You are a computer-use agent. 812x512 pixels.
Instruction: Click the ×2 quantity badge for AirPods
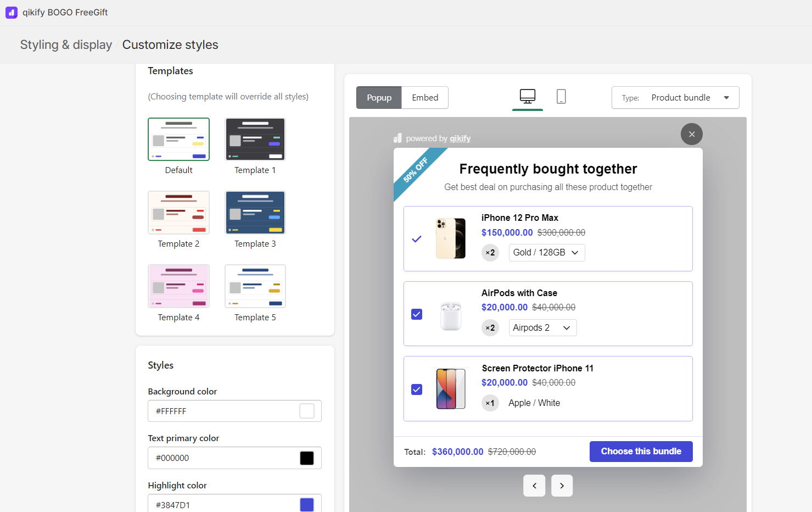tap(490, 328)
